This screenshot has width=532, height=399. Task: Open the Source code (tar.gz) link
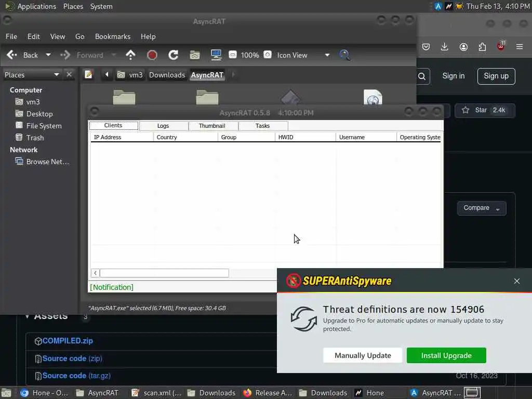click(x=76, y=376)
